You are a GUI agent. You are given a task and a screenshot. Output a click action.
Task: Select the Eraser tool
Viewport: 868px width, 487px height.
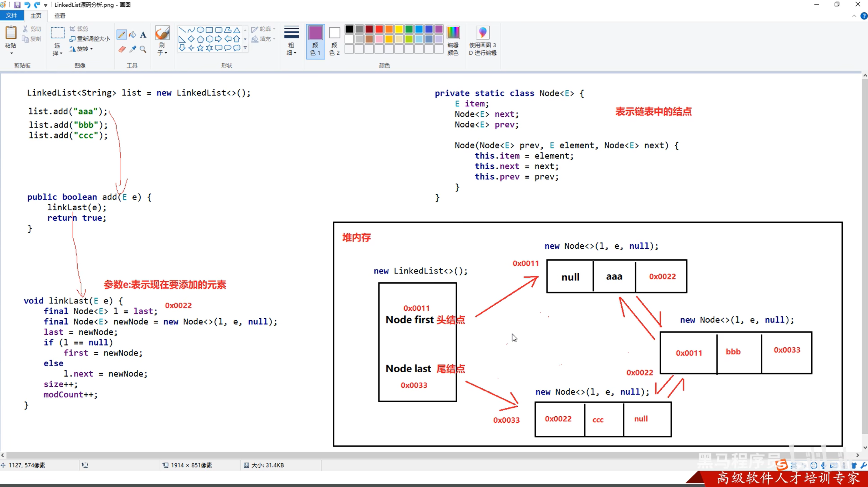pyautogui.click(x=122, y=49)
